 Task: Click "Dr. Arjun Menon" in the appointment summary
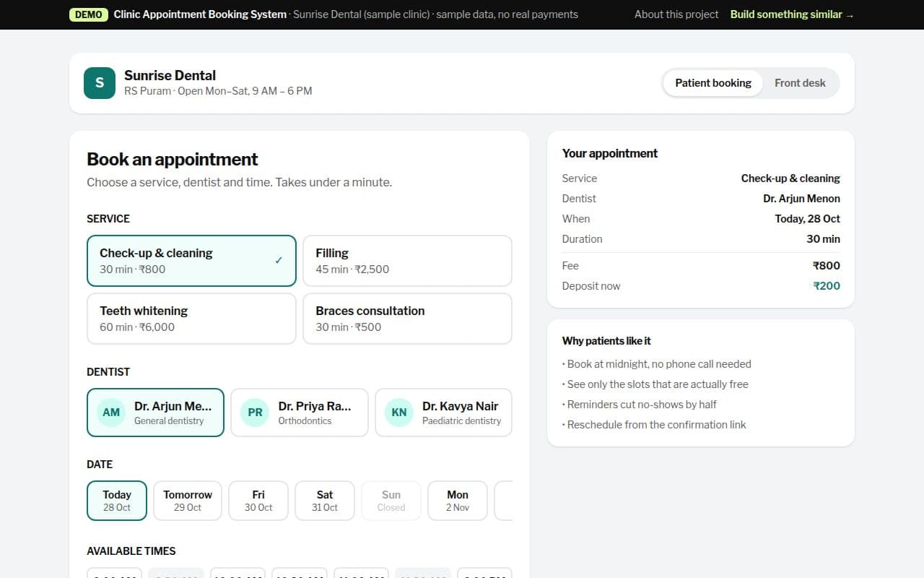pos(801,199)
